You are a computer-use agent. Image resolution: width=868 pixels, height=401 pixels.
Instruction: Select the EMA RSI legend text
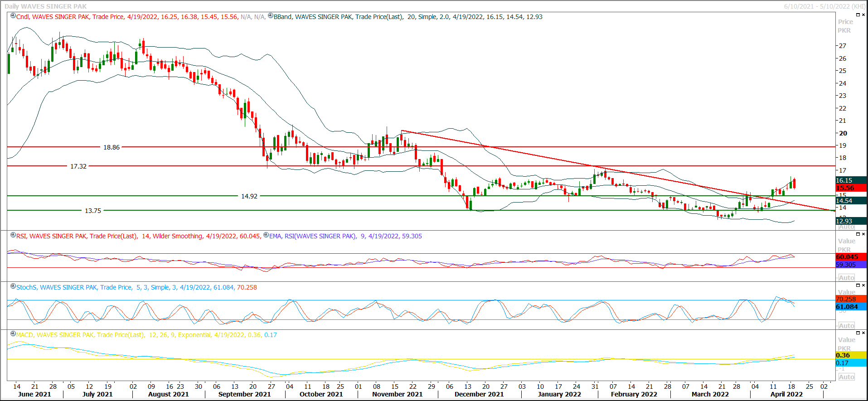click(345, 236)
